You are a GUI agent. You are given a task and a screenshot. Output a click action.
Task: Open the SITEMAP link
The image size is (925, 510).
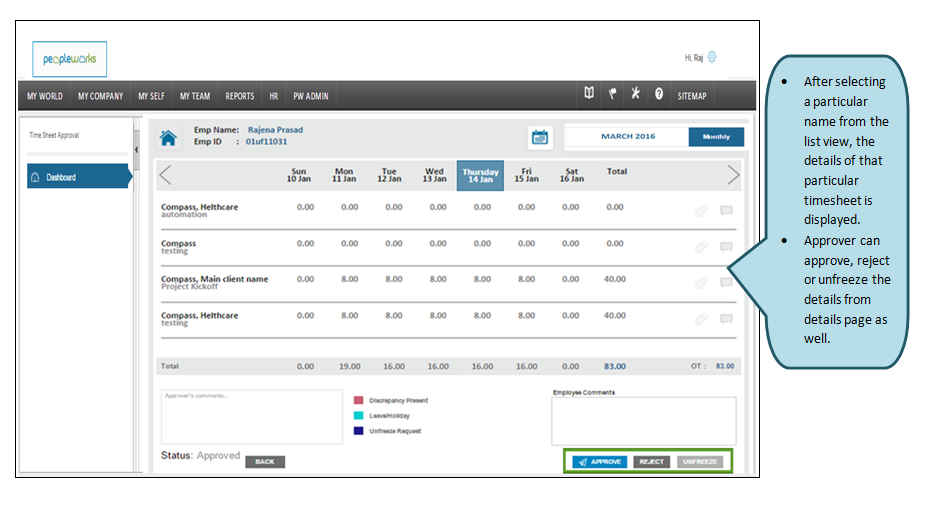point(692,96)
